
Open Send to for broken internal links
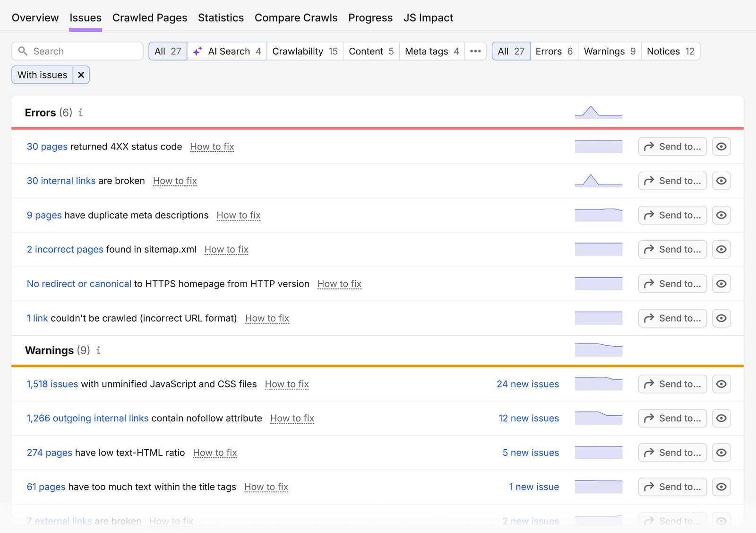(672, 181)
